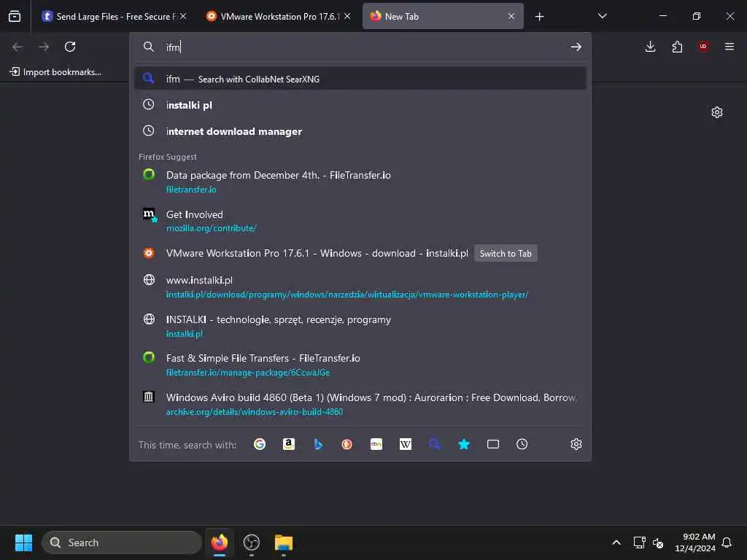Screen dimensions: 747x560
Task: Search in Bookmarks star icon
Action: pos(464,444)
